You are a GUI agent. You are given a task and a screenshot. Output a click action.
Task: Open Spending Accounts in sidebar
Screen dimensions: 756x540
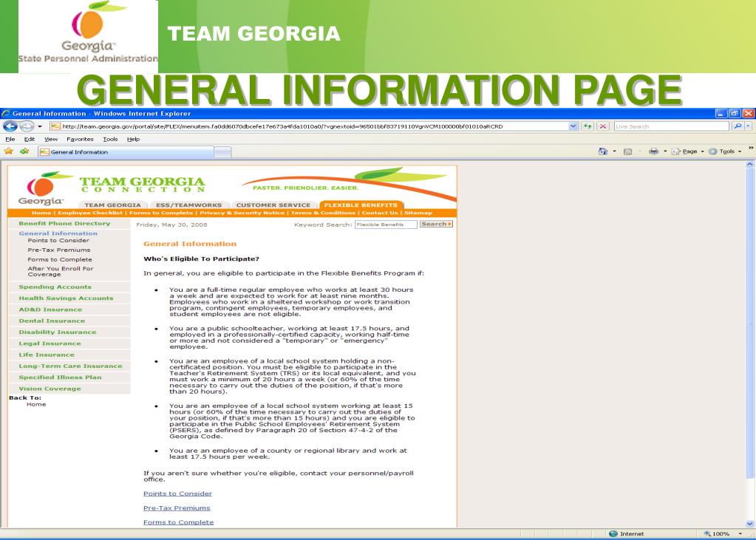55,287
